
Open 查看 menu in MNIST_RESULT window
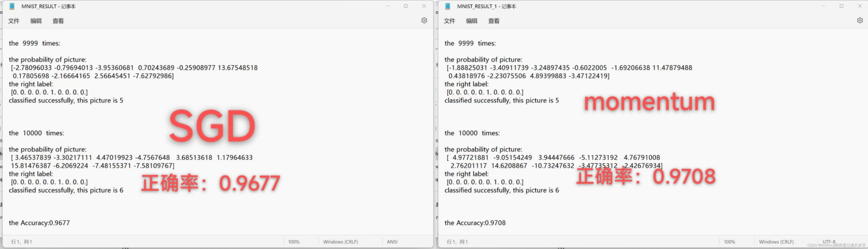[58, 21]
